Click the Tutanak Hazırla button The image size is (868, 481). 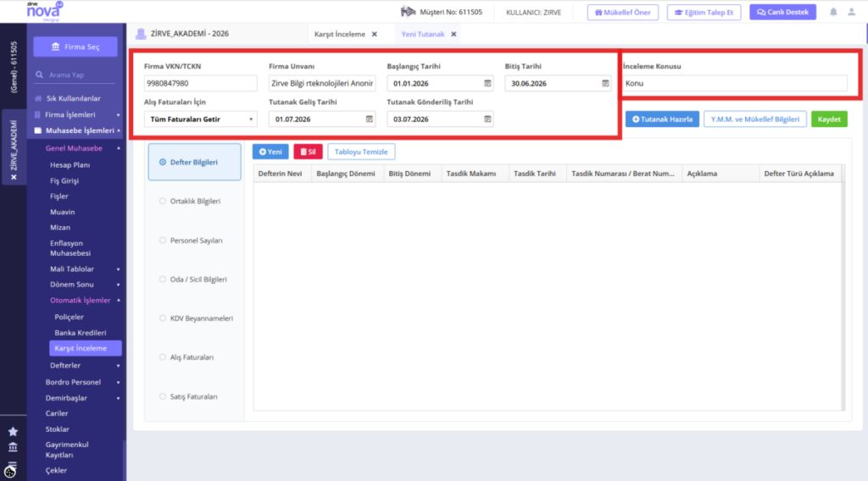(662, 119)
